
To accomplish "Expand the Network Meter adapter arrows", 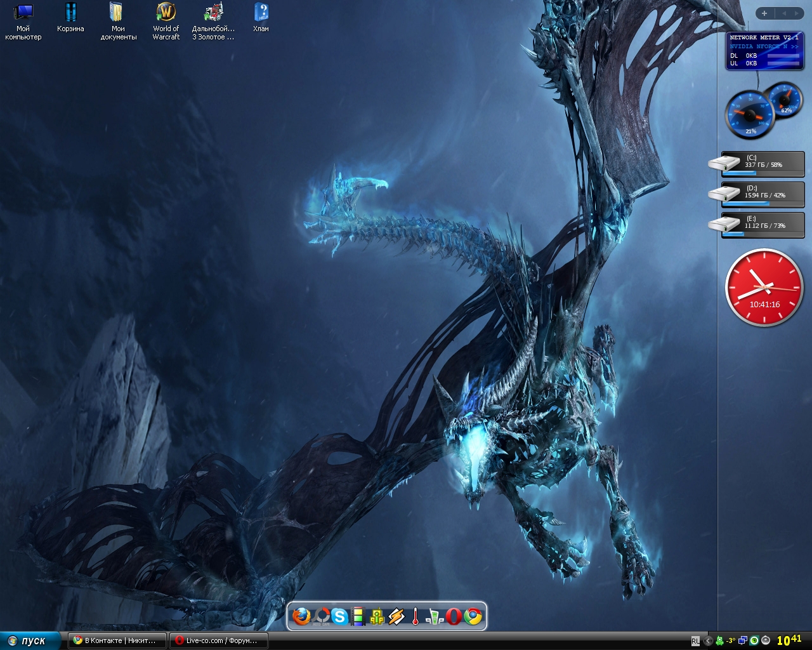I will pos(794,46).
